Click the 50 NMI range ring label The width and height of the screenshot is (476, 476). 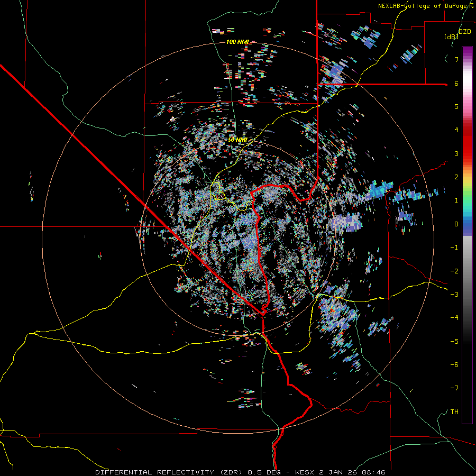pos(237,140)
